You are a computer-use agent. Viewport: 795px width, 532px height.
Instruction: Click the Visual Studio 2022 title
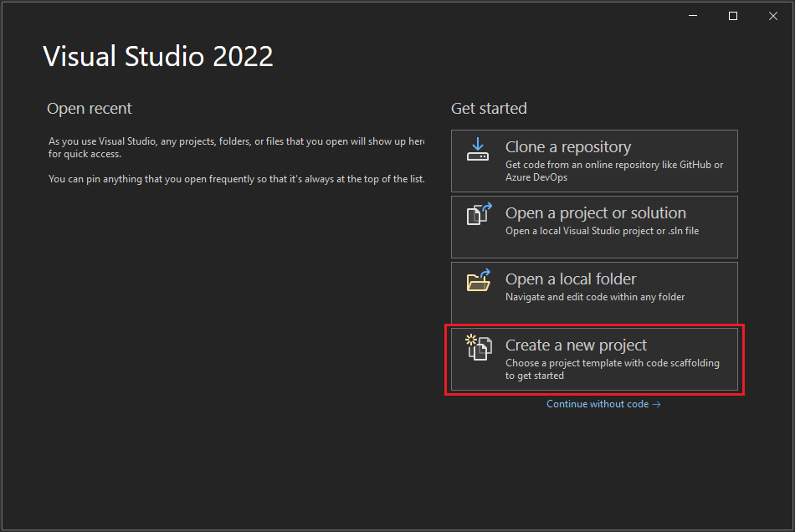click(x=157, y=56)
